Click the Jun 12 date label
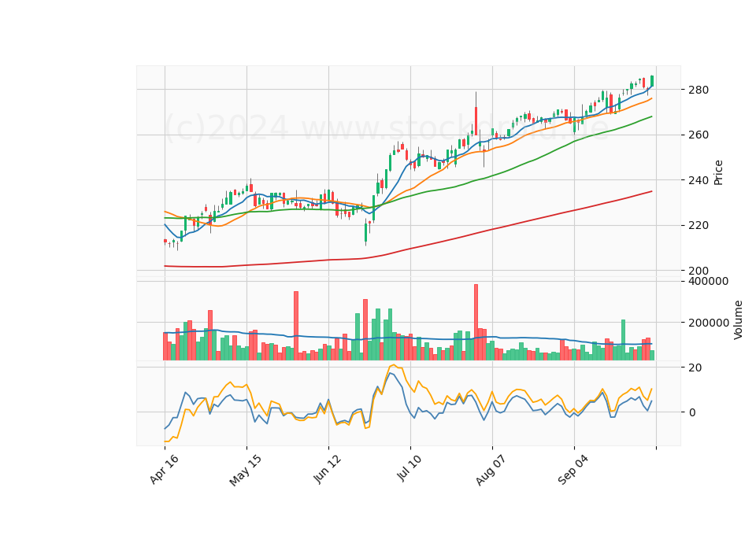756x543 pixels. click(x=328, y=469)
